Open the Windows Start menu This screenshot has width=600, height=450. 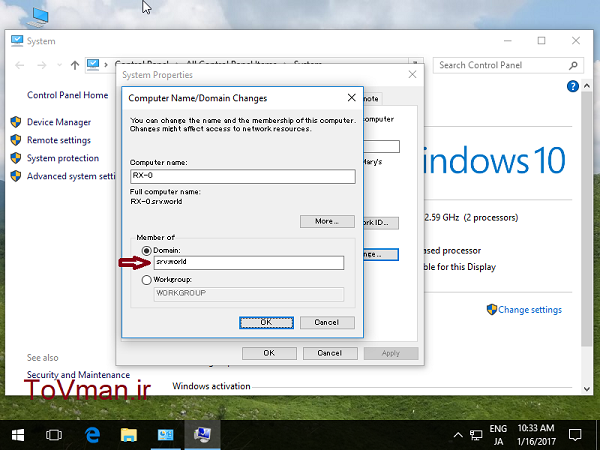(18, 435)
